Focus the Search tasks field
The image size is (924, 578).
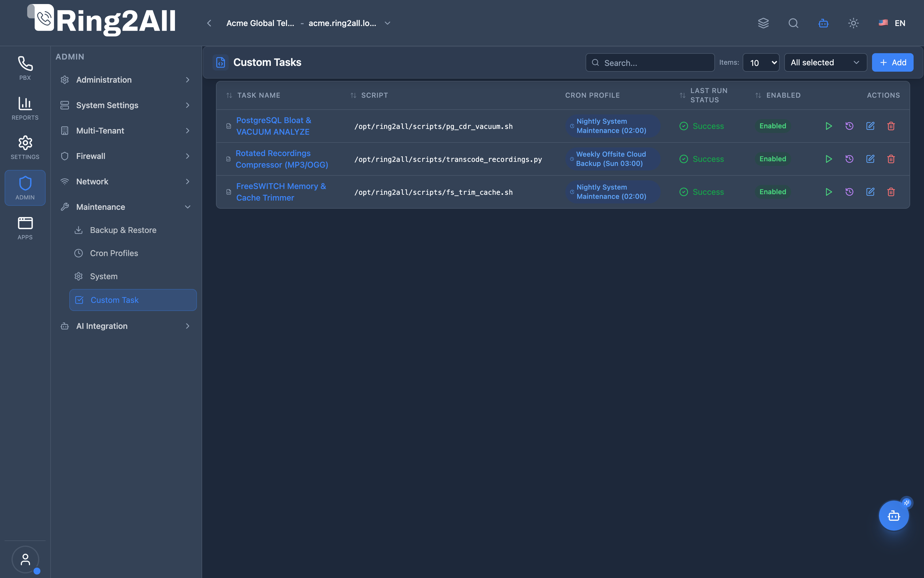pos(650,63)
